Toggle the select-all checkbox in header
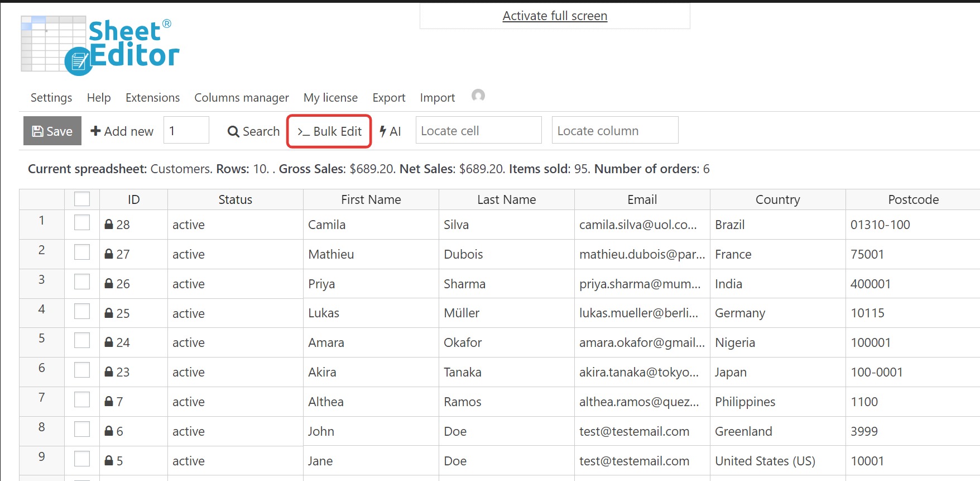 (x=82, y=199)
